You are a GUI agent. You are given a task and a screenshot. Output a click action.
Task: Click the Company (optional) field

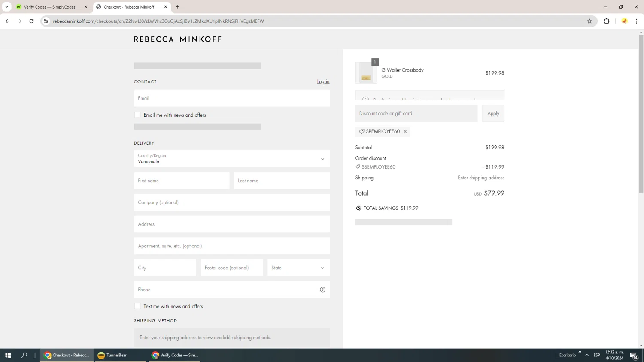coord(232,202)
